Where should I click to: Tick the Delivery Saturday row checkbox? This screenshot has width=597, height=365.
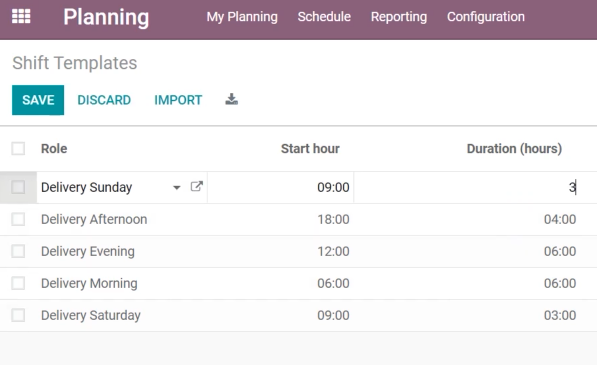[x=18, y=315]
